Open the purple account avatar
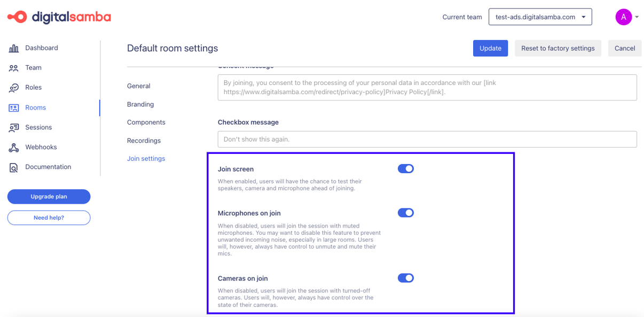This screenshot has width=644, height=317. coord(623,17)
